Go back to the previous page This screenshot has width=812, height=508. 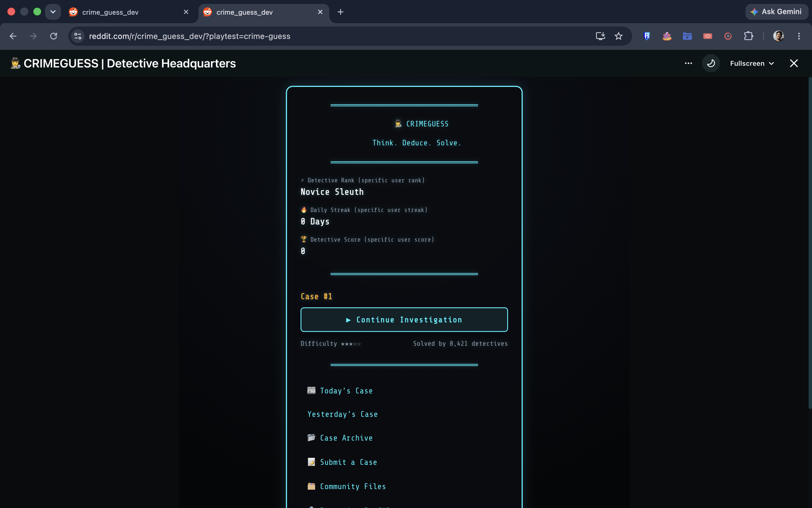pos(13,36)
